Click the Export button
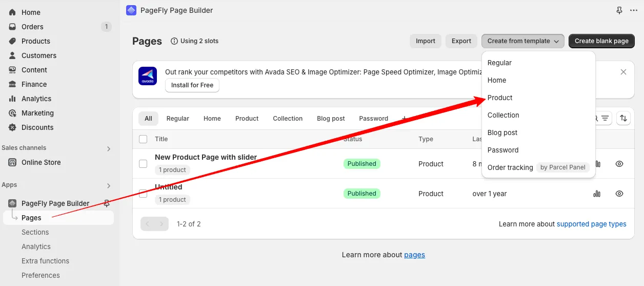Image resolution: width=644 pixels, height=286 pixels. tap(461, 41)
